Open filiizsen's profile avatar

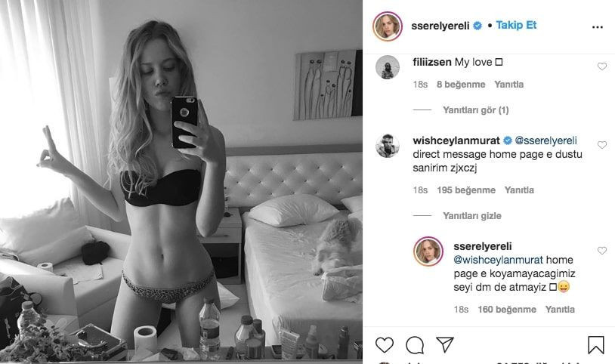(x=388, y=67)
